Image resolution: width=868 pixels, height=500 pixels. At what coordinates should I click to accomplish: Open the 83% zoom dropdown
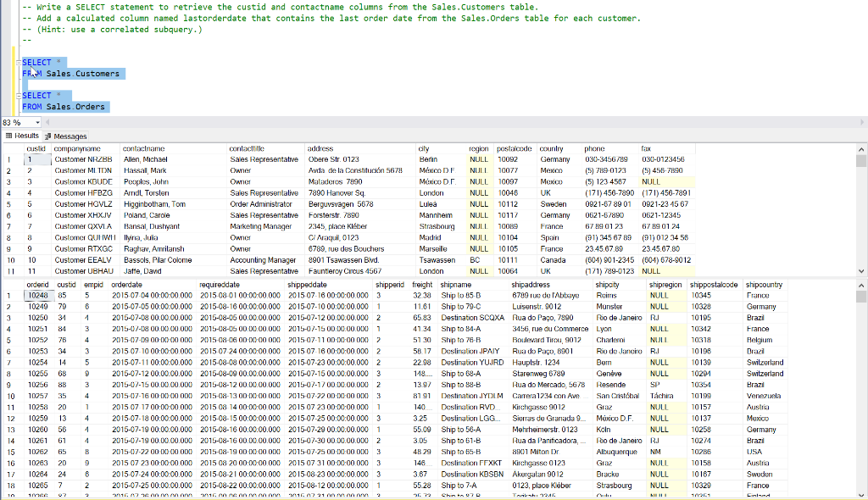click(x=37, y=122)
